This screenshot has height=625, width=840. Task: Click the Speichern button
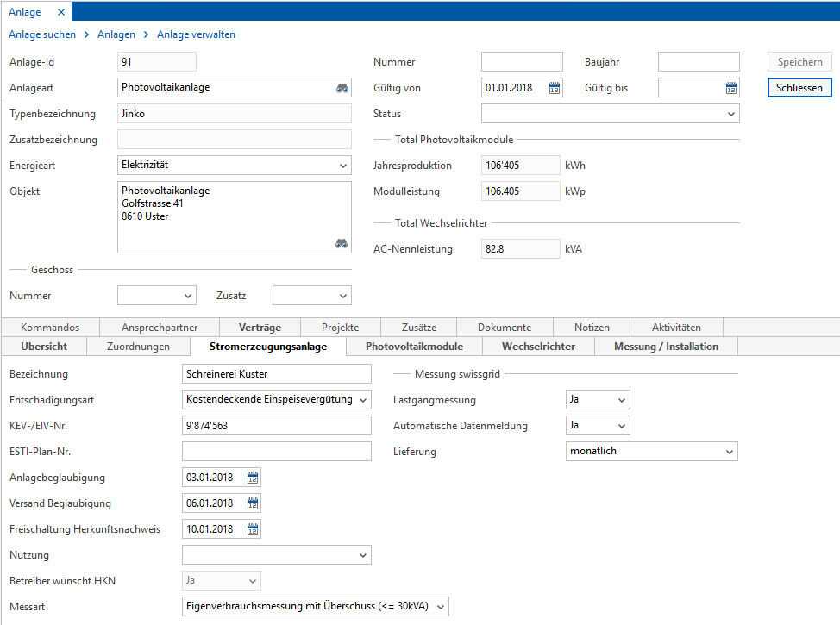pos(799,62)
